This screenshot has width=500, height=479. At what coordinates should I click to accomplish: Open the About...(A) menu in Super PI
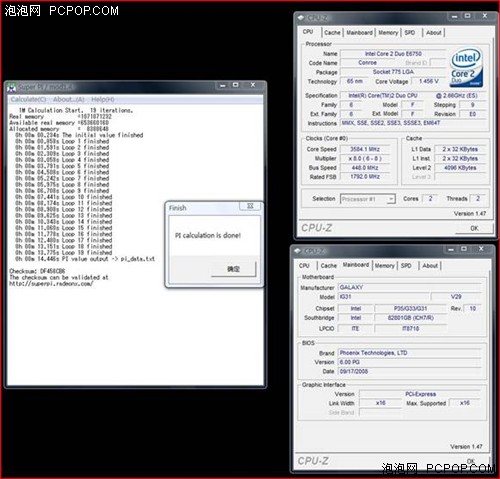pos(69,100)
